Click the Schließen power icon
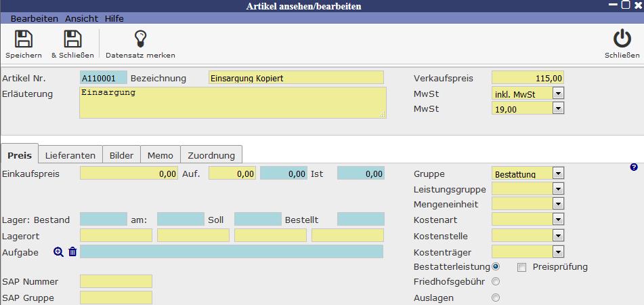This screenshot has height=305, width=644. 622,39
